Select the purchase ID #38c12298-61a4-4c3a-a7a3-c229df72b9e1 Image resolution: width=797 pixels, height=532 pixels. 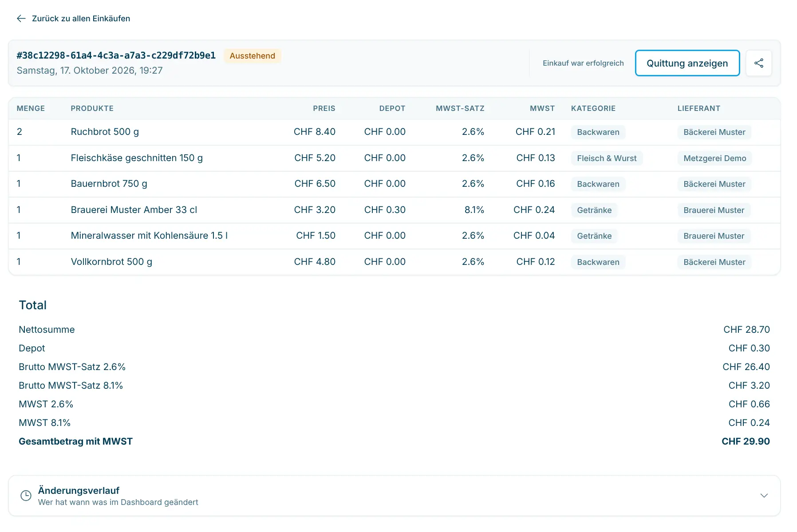116,55
